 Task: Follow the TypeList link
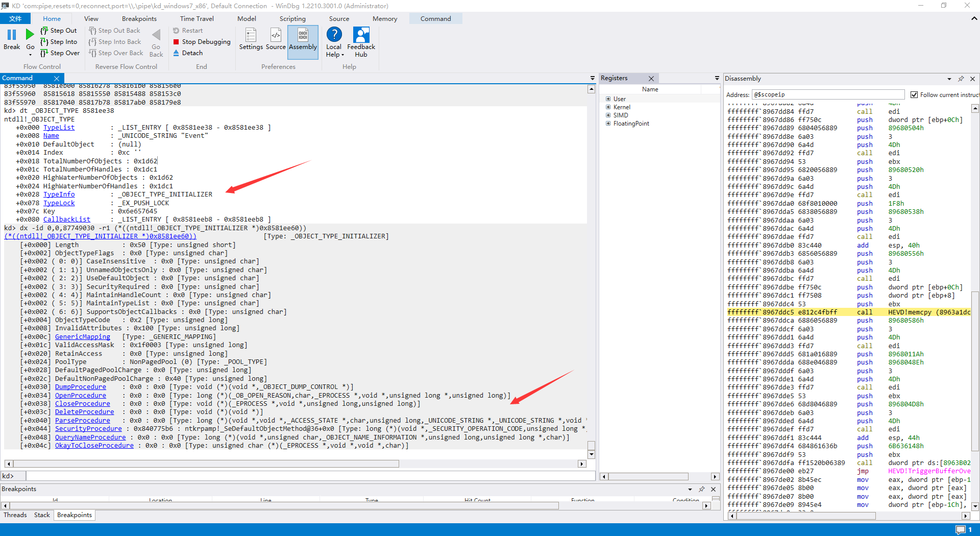pyautogui.click(x=59, y=128)
